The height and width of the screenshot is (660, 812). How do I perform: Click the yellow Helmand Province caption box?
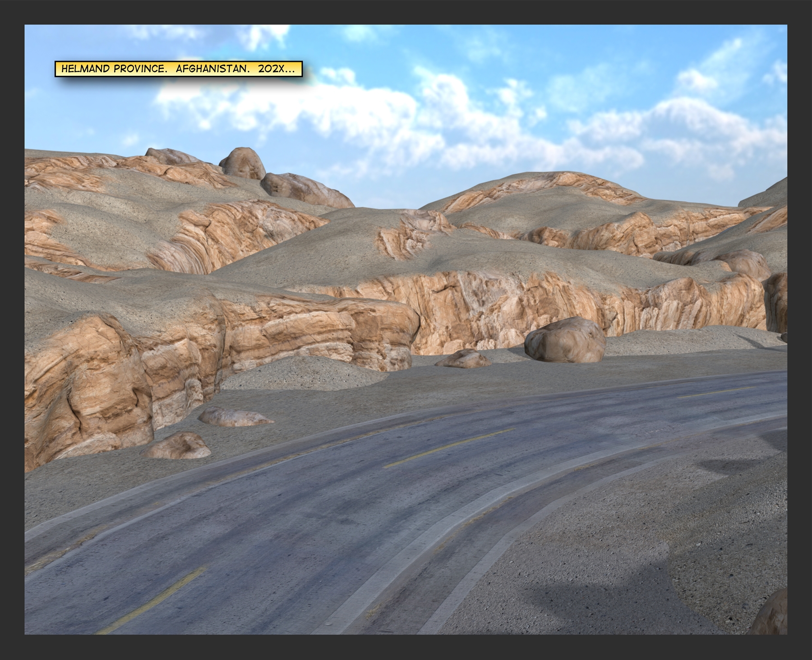click(x=178, y=69)
